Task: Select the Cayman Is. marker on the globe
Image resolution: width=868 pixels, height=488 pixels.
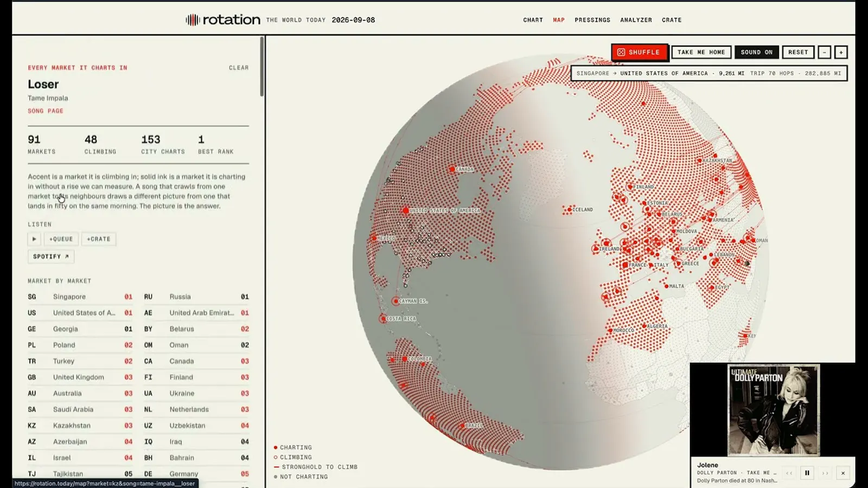Action: pyautogui.click(x=395, y=301)
